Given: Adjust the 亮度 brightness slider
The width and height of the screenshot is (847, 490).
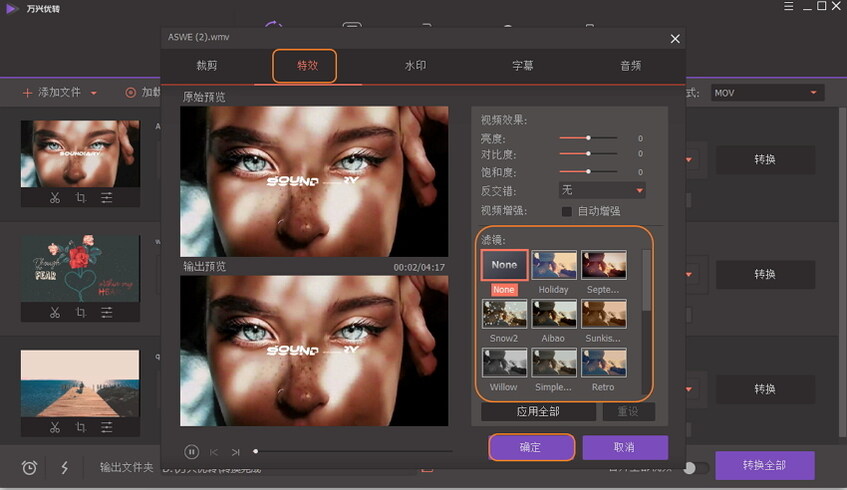Looking at the screenshot, I should coord(588,138).
